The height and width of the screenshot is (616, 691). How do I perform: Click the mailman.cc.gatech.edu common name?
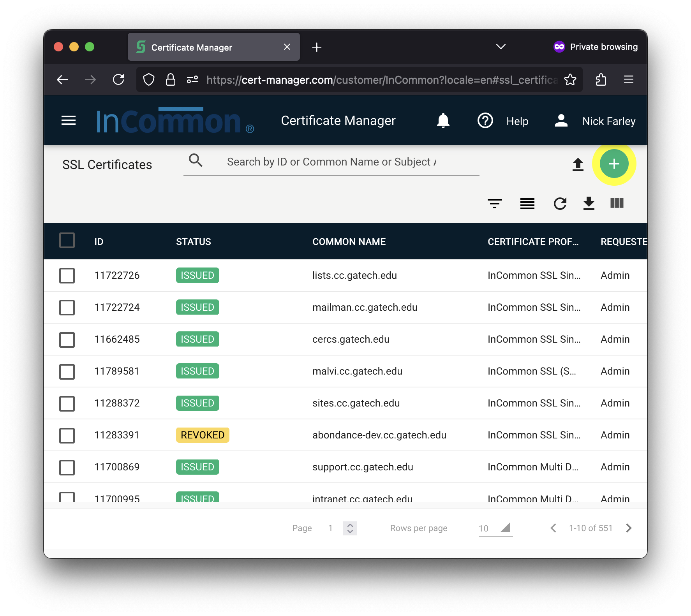[x=365, y=308]
